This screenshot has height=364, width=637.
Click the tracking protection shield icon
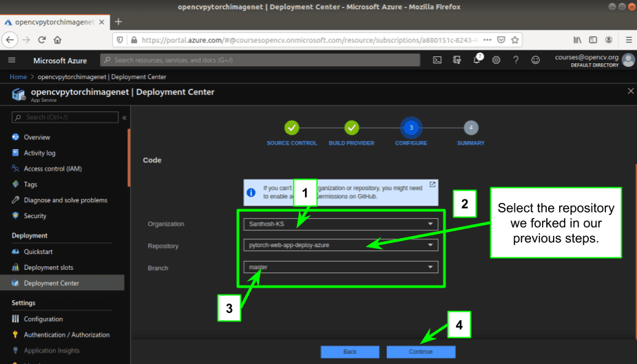click(120, 40)
